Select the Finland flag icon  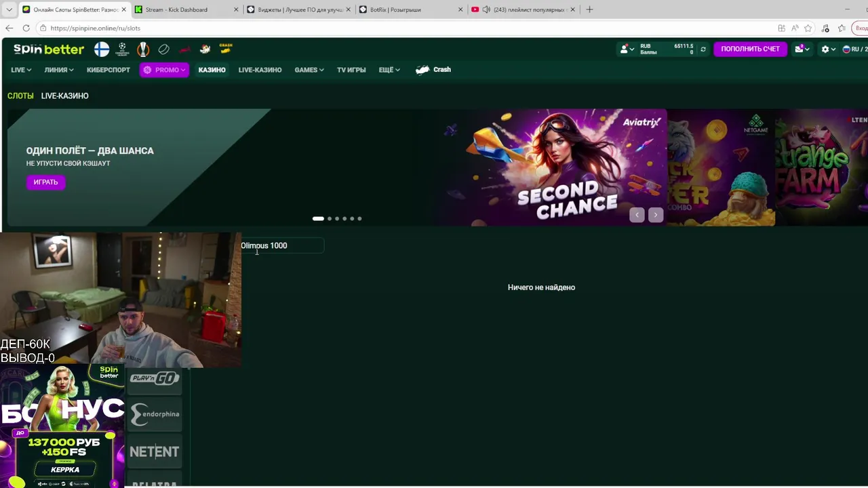(102, 49)
